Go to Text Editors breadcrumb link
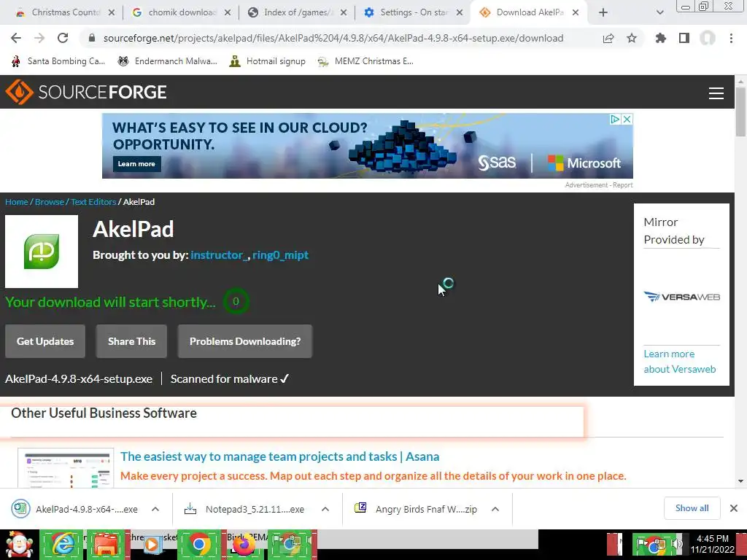This screenshot has width=747, height=560. click(93, 202)
